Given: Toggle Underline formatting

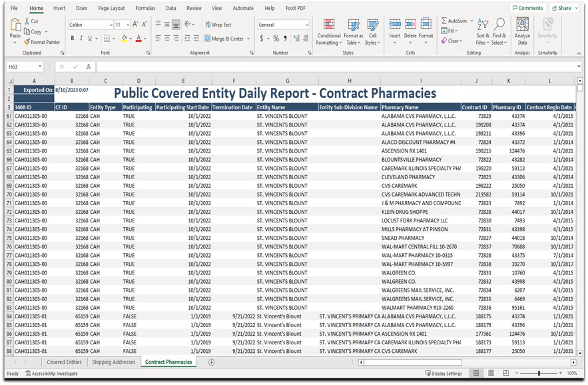Looking at the screenshot, I should coord(90,38).
